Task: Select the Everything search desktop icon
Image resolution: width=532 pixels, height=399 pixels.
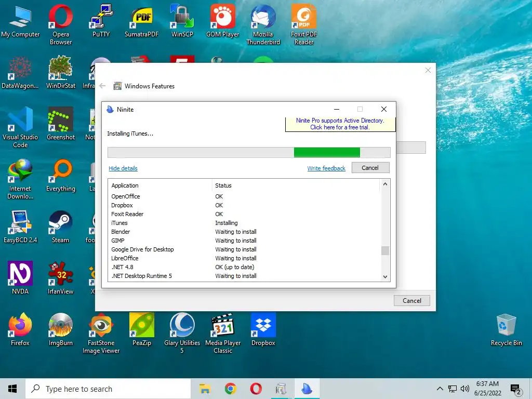Action: tap(61, 176)
